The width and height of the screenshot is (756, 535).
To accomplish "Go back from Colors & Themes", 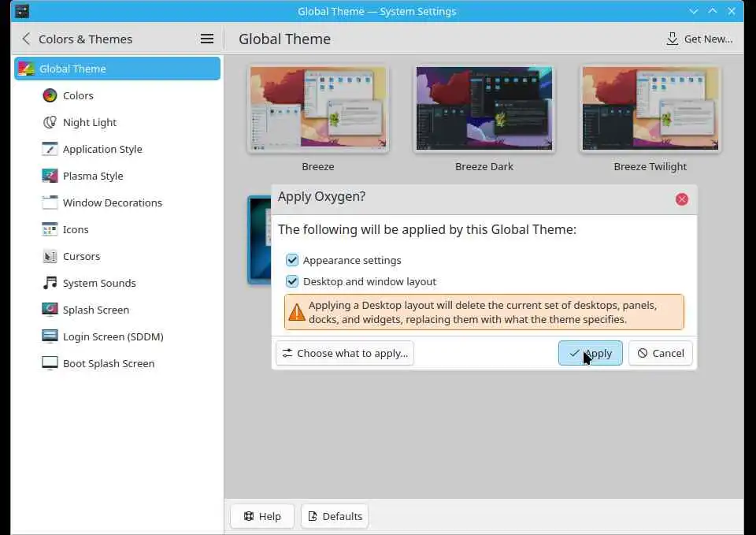I will pyautogui.click(x=27, y=39).
